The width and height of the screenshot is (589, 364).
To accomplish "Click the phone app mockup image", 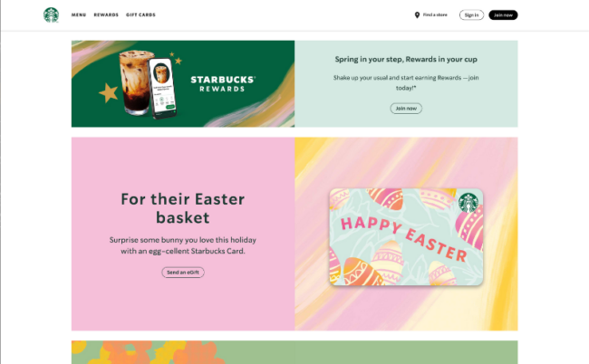I will point(163,89).
